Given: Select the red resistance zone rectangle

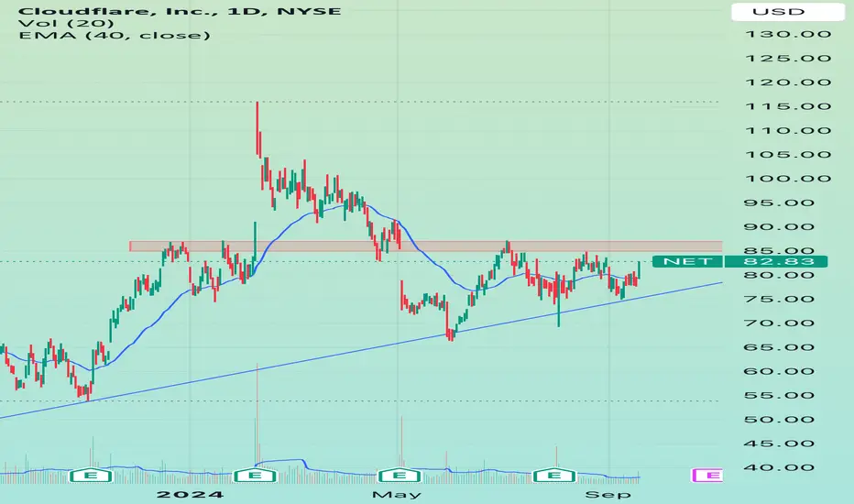Looking at the screenshot, I should tap(426, 247).
